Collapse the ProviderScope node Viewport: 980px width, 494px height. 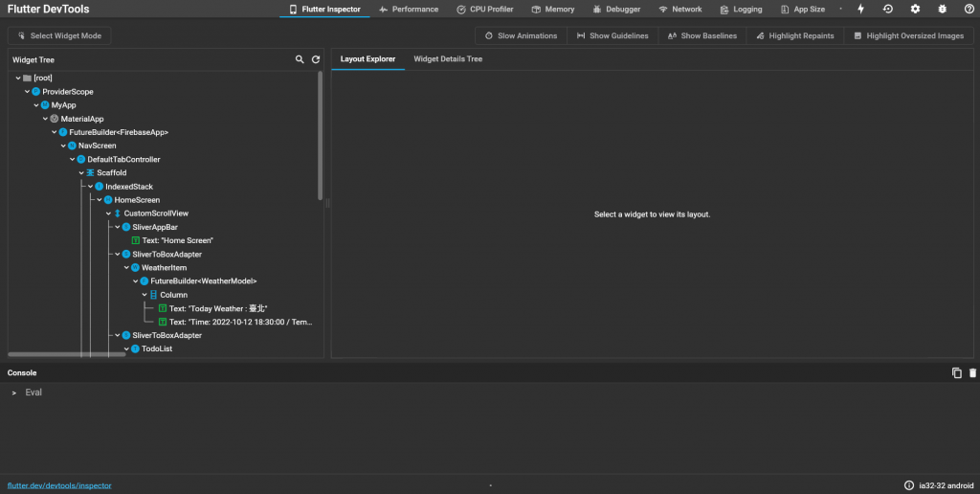pyautogui.click(x=27, y=92)
